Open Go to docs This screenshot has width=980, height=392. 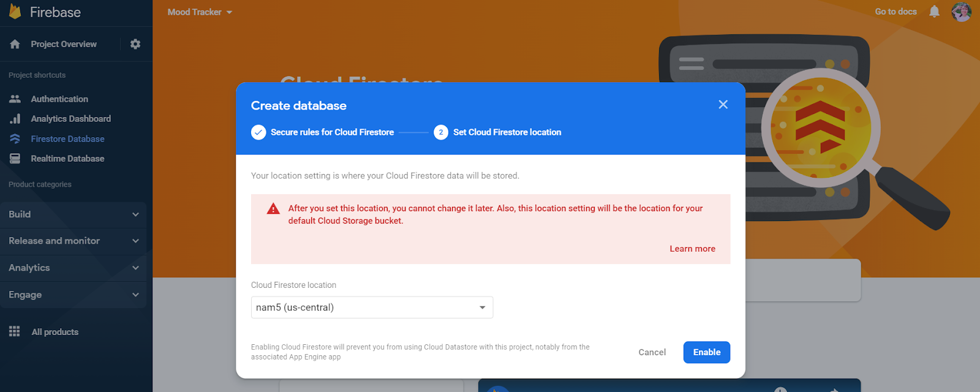point(895,12)
